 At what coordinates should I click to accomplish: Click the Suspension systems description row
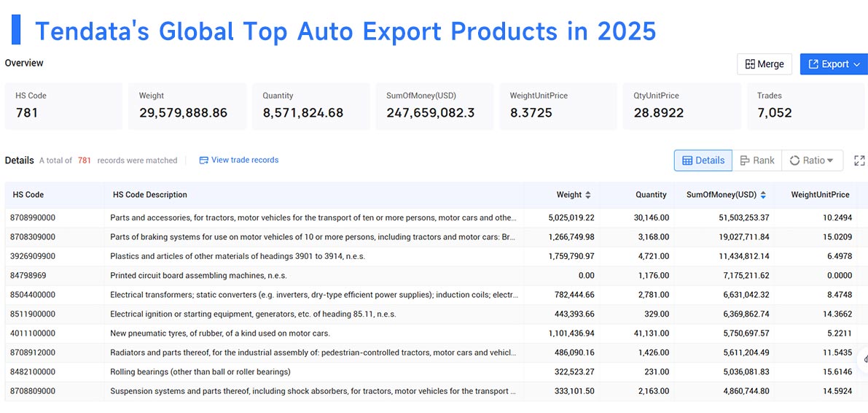(x=313, y=391)
